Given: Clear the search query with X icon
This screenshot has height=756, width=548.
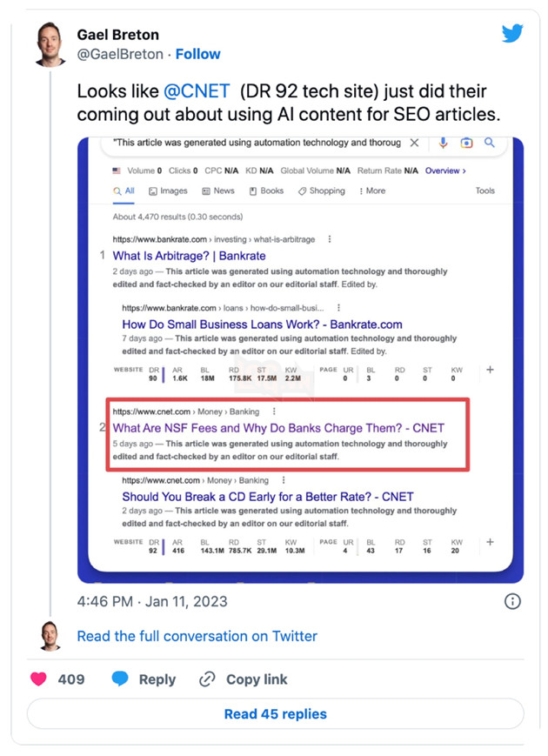Looking at the screenshot, I should click(415, 143).
